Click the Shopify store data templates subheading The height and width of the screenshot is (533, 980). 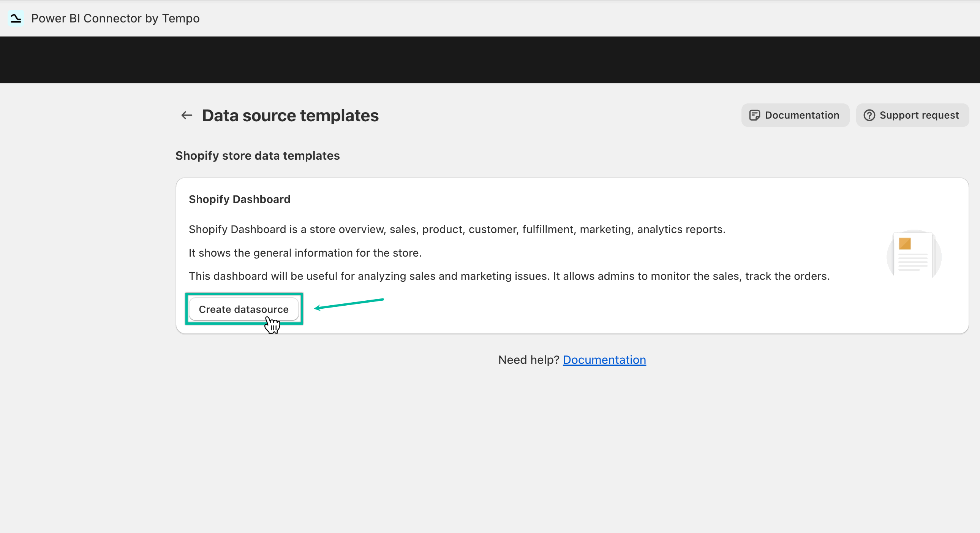[258, 156]
